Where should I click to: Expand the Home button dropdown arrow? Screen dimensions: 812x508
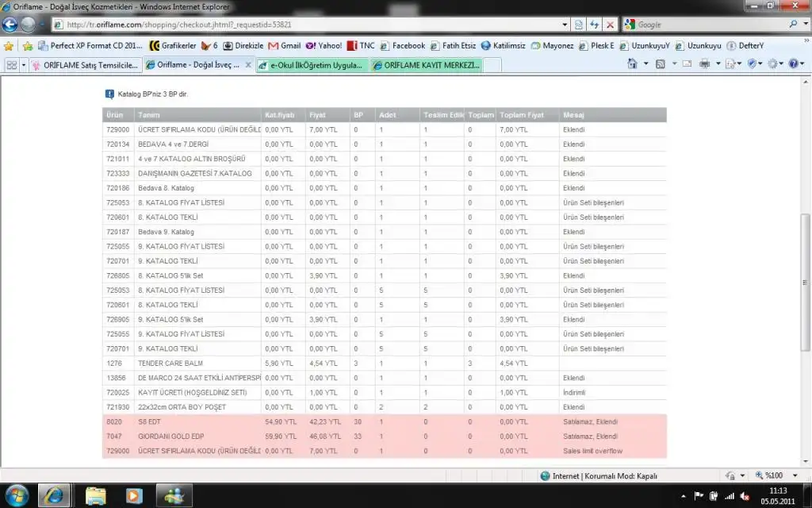[645, 63]
